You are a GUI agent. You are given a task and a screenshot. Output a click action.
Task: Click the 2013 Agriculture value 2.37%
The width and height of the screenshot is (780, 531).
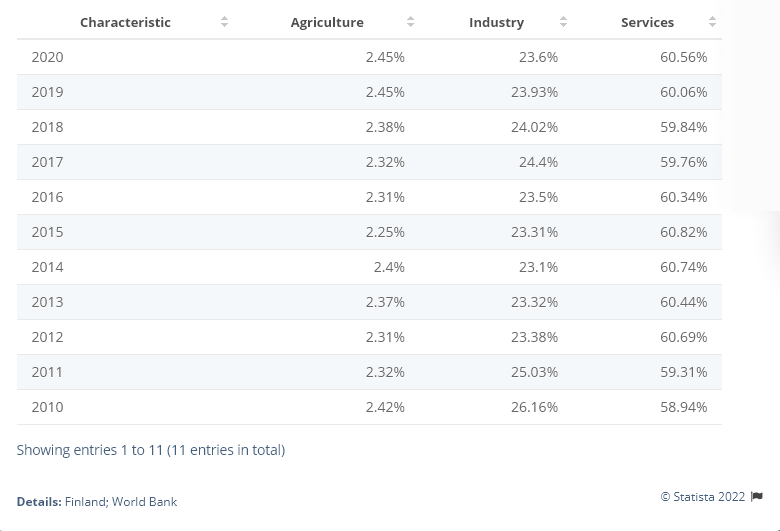(x=385, y=302)
